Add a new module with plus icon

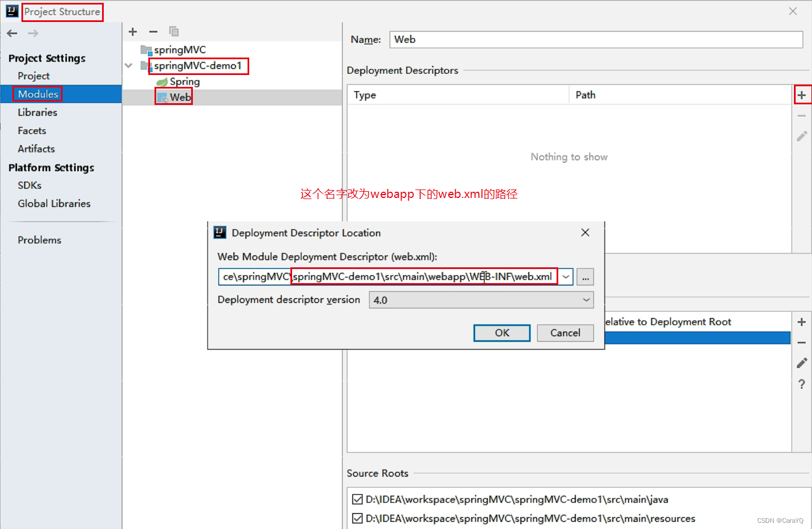click(133, 32)
